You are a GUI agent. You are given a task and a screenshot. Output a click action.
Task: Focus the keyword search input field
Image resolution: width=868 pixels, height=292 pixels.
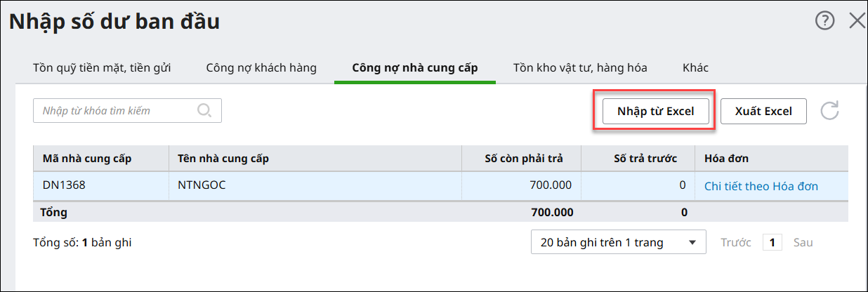[x=116, y=110]
